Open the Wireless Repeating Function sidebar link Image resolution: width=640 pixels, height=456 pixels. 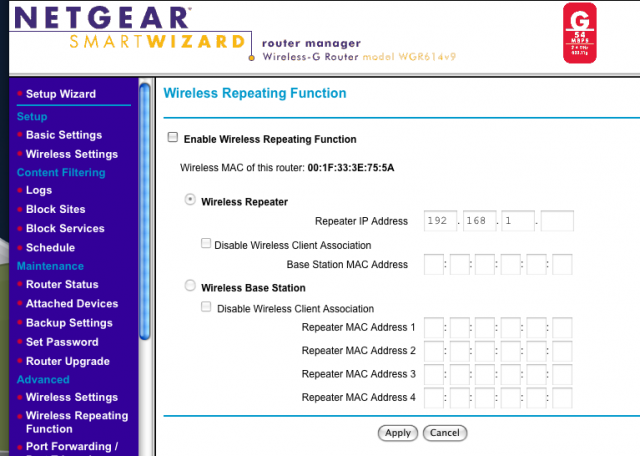[x=77, y=422]
